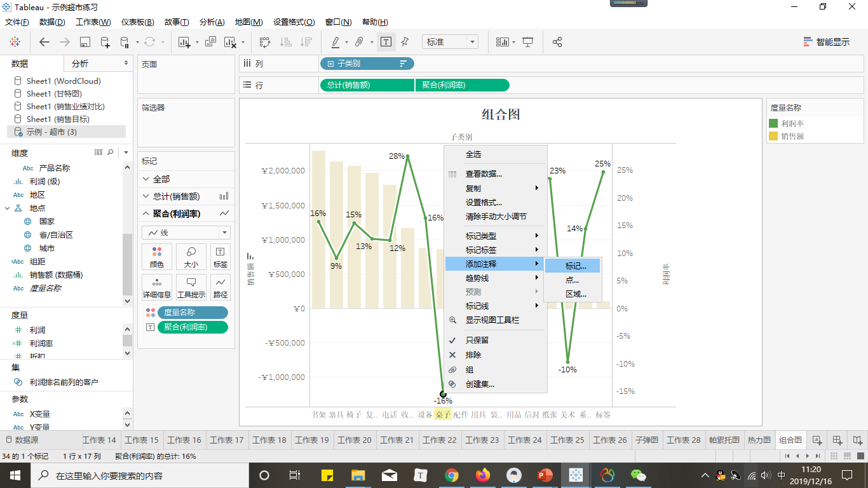Click the view-as-list icon beside 维度
This screenshot has width=868, height=488.
tap(98, 152)
